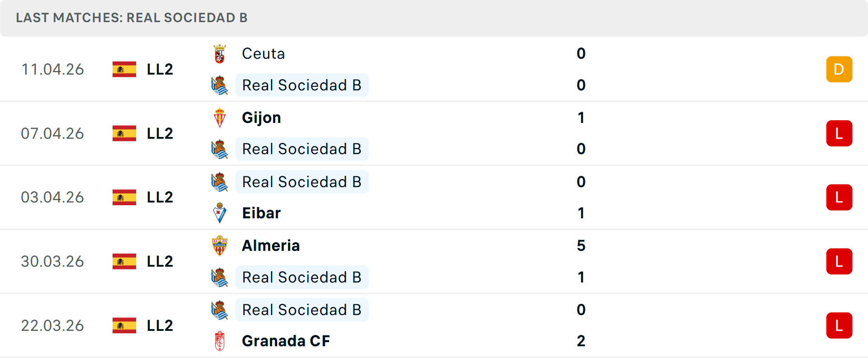Click the score 5 in the Almeria match
This screenshot has height=358, width=868.
pos(581,246)
